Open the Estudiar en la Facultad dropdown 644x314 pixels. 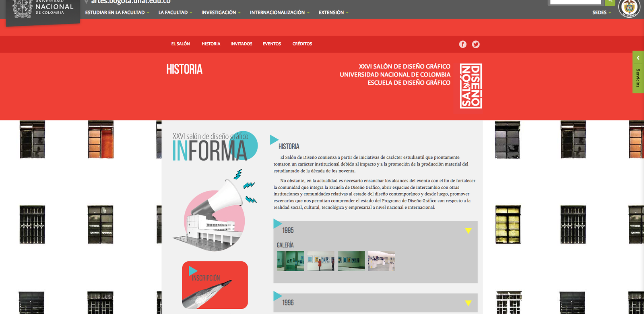(x=117, y=12)
